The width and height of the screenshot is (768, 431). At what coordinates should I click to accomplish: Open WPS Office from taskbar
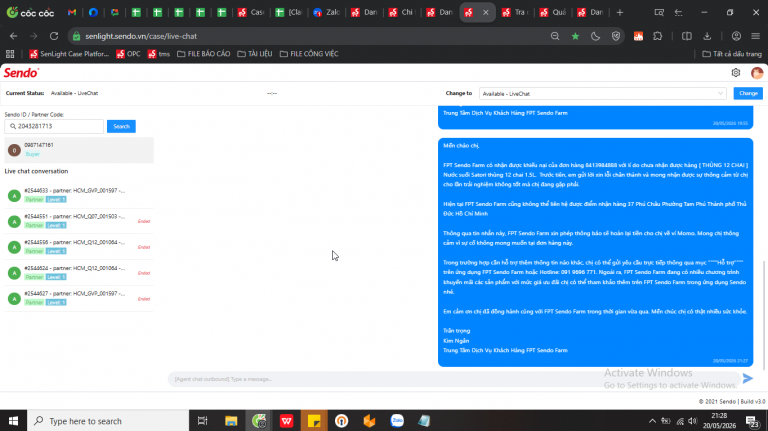(287, 421)
